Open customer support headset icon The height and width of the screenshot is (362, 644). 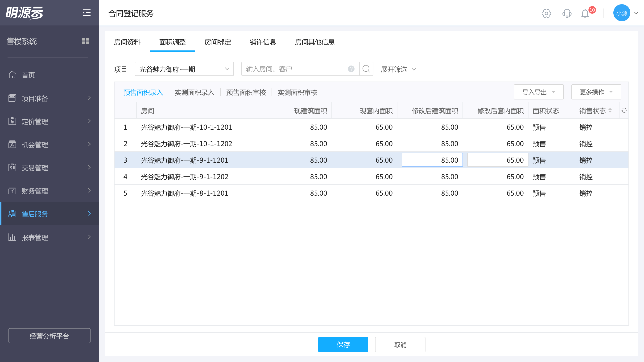567,13
